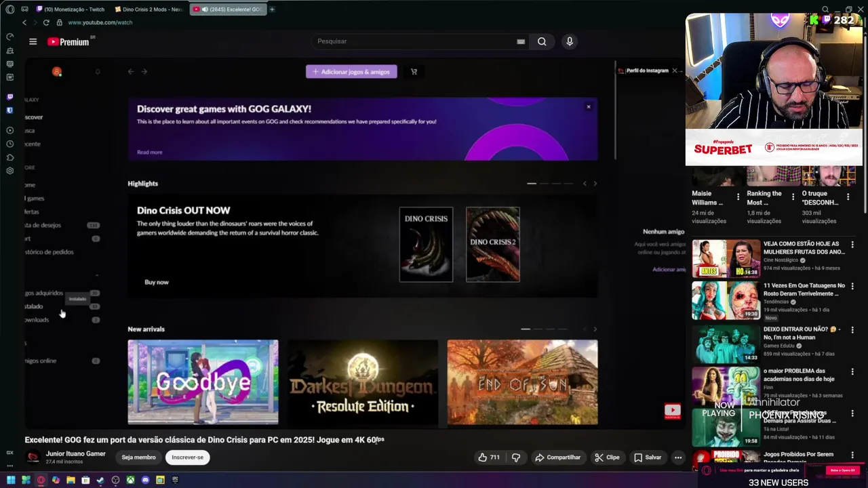The width and height of the screenshot is (868, 488).
Task: Start a YouTube voice search with the microphone
Action: click(570, 41)
